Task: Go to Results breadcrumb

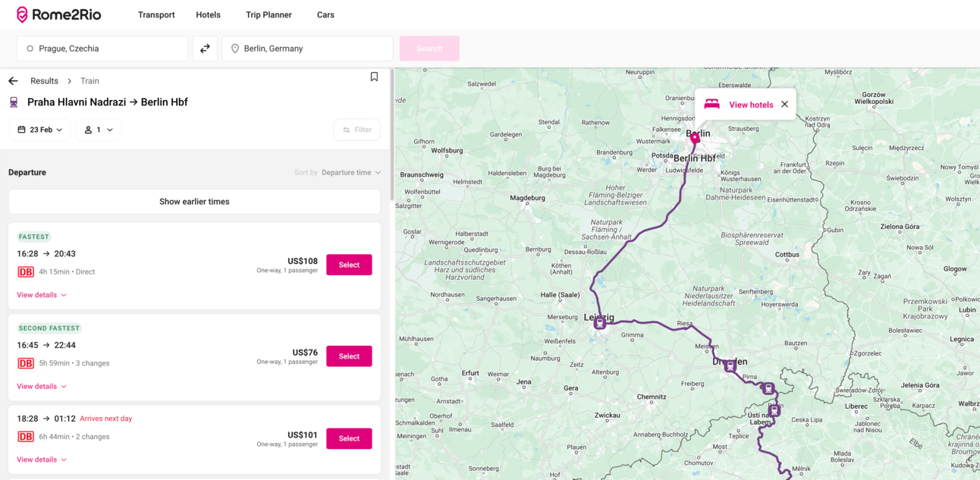Action: coord(44,81)
